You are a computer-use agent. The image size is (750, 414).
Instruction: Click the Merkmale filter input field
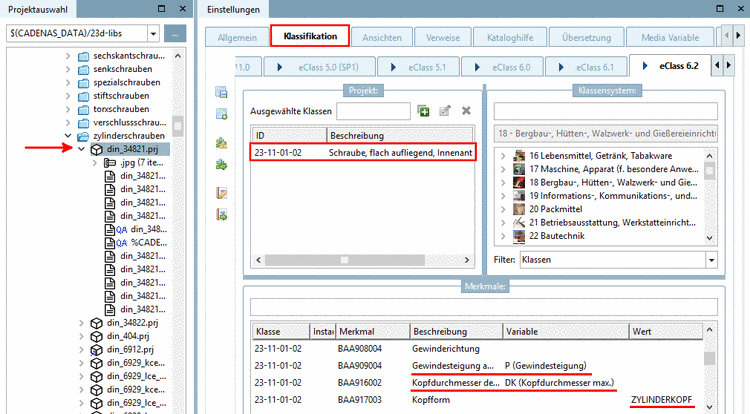tap(484, 307)
